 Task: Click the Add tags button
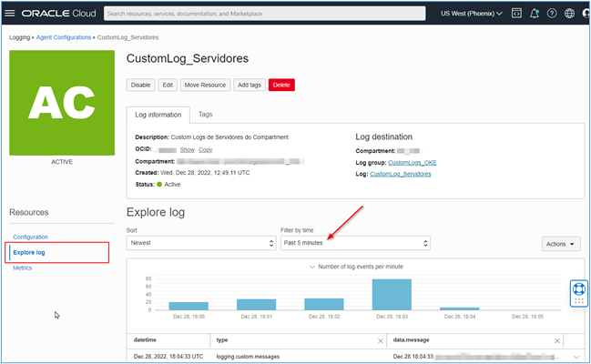pos(250,85)
